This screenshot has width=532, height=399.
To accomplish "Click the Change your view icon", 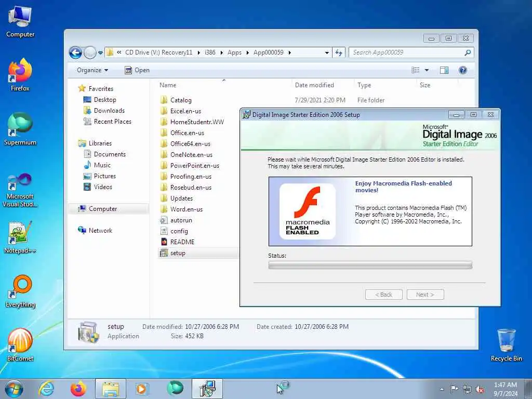I will 416,70.
